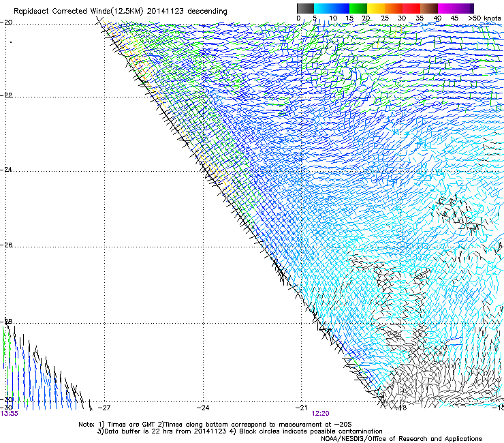504x443 pixels.
Task: Click the '-21' longitude axis label
Action: [301, 408]
